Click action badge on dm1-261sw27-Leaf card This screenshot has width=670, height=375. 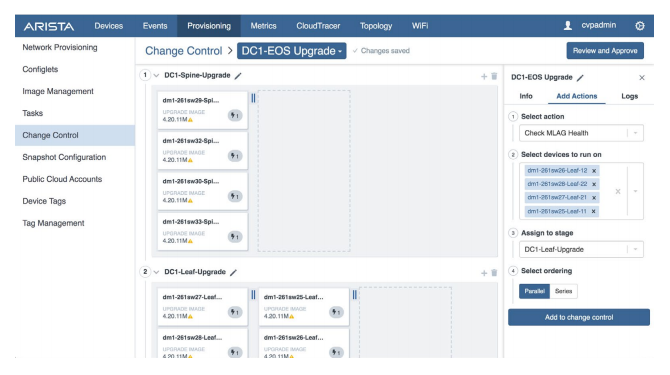(x=235, y=312)
